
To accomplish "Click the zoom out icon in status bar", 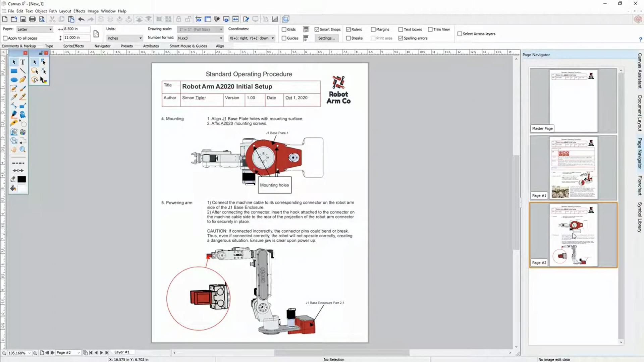I will click(4, 353).
